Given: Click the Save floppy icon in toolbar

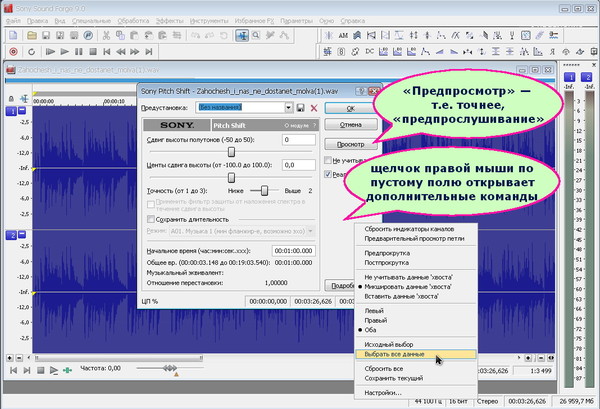Looking at the screenshot, I should tap(46, 36).
